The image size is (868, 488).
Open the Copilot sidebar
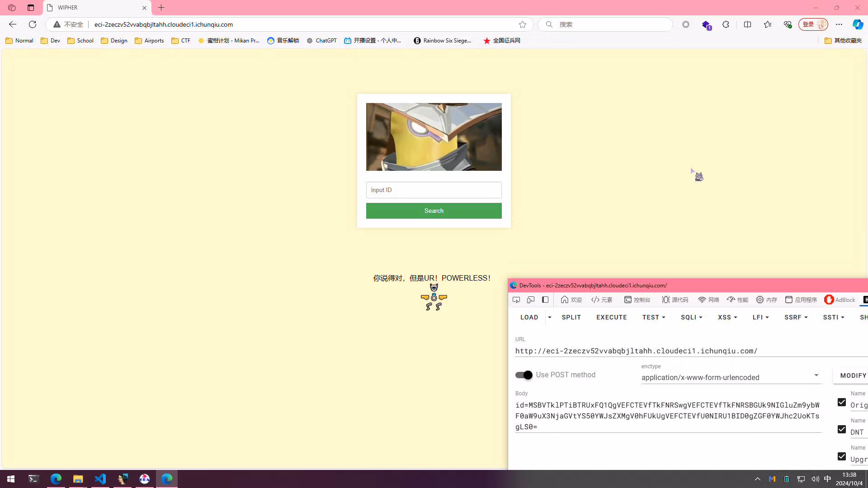click(x=858, y=24)
